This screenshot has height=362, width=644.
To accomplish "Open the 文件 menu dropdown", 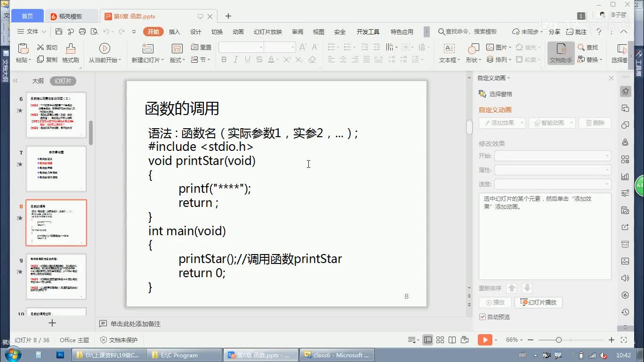I will pos(32,32).
